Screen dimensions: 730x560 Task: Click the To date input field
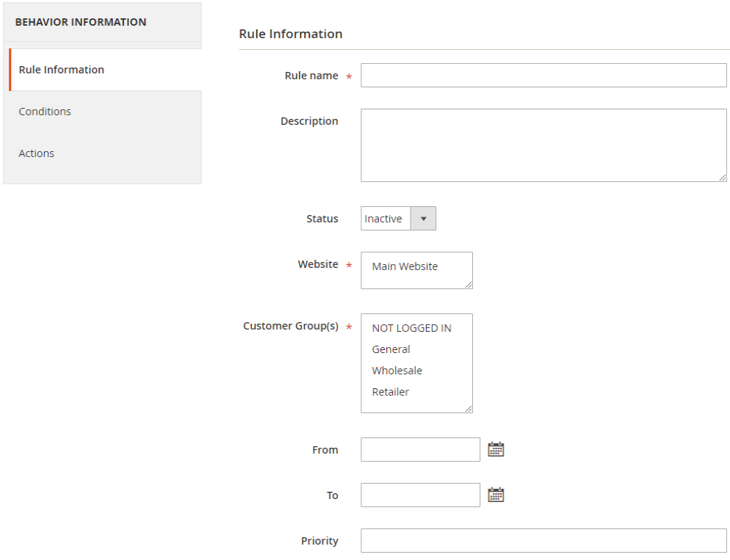coord(420,495)
